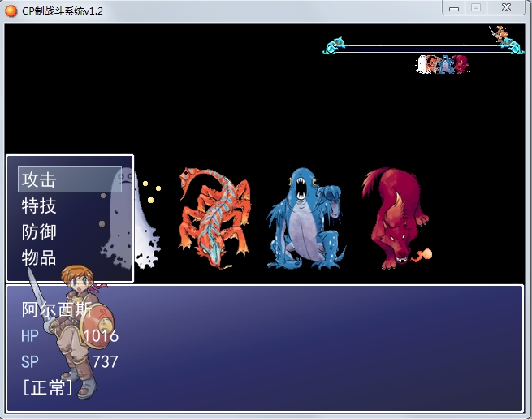Screen dimensions: 532x419
Task: Click the tiny red wolf marker under CP bar
Action: click(x=461, y=64)
